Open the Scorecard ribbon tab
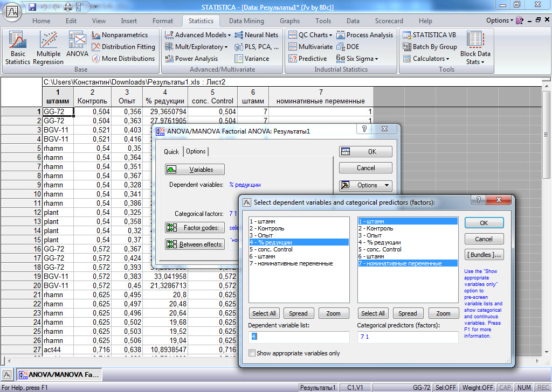This screenshot has width=552, height=392. coord(389,21)
